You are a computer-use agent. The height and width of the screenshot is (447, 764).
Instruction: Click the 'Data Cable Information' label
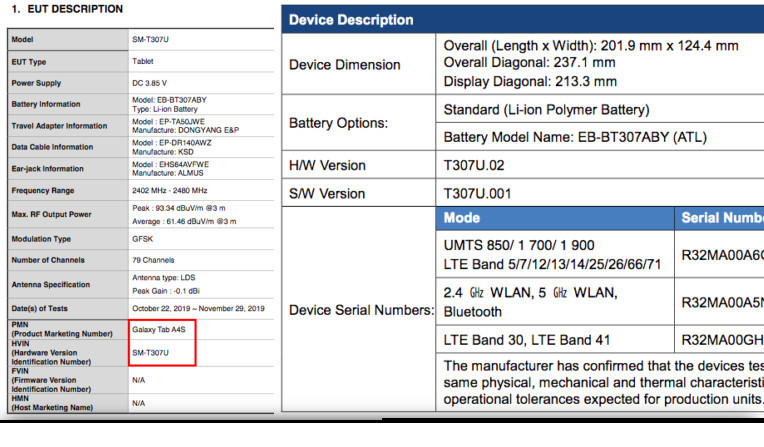52,147
